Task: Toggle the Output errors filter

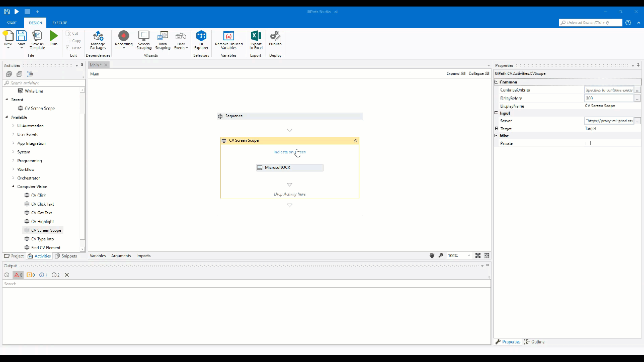Action: click(x=18, y=275)
